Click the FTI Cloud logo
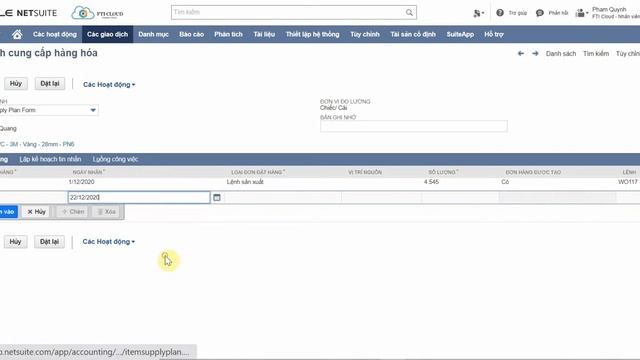640x360 pixels. (97, 13)
